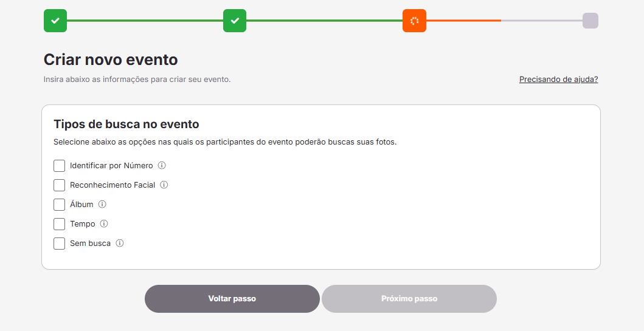Click info icon next to Tempo
Image resolution: width=644 pixels, height=331 pixels.
[x=104, y=224]
